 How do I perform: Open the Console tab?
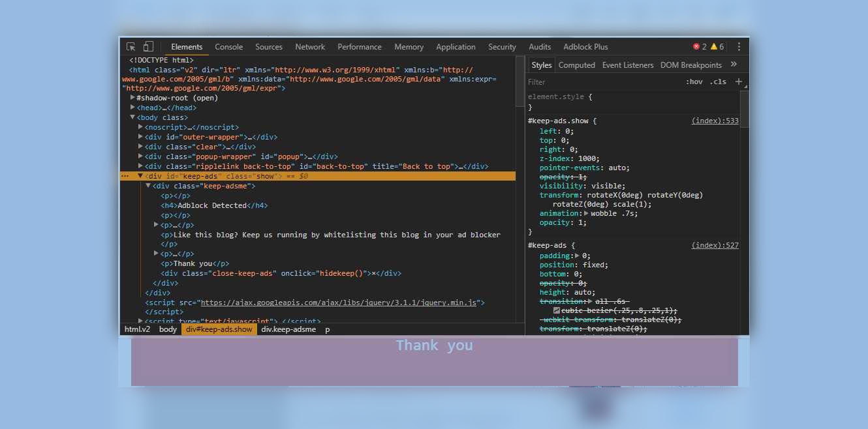coord(229,47)
